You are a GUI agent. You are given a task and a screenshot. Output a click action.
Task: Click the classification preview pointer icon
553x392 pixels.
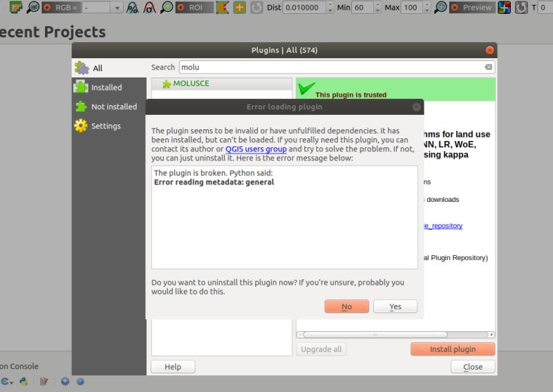pyautogui.click(x=505, y=8)
